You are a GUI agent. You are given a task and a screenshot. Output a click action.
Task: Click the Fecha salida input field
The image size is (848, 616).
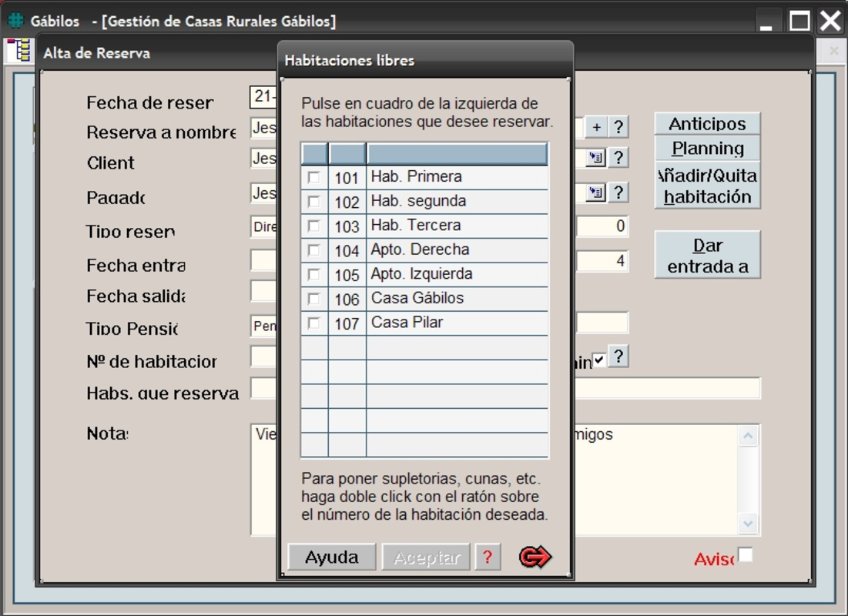pos(264,291)
